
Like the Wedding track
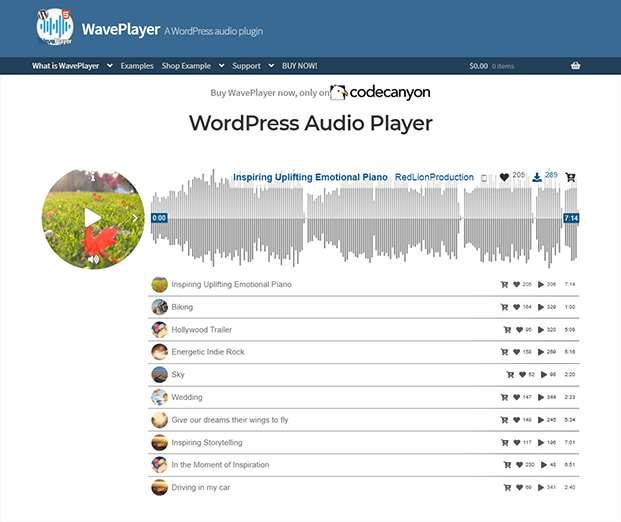pyautogui.click(x=516, y=397)
